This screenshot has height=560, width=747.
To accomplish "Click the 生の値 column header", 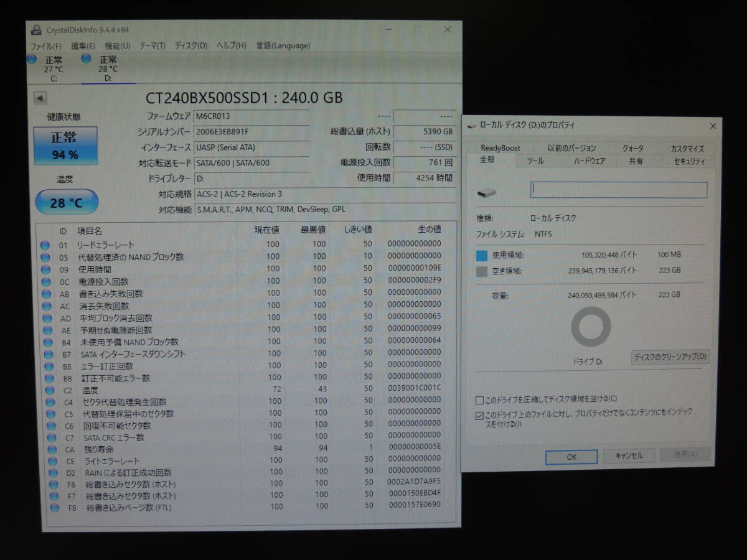I will point(428,230).
